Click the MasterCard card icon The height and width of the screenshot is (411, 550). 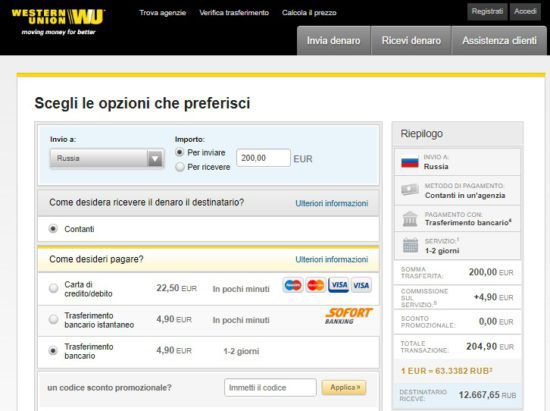pyautogui.click(x=315, y=285)
